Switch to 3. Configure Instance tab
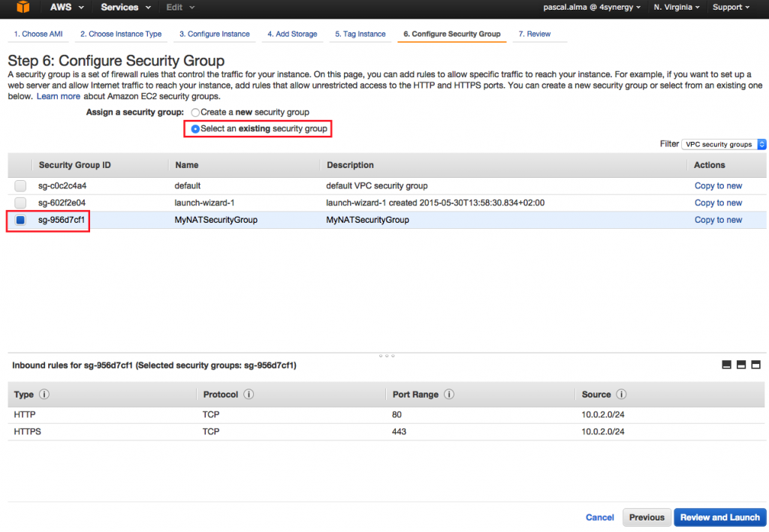 [x=214, y=34]
